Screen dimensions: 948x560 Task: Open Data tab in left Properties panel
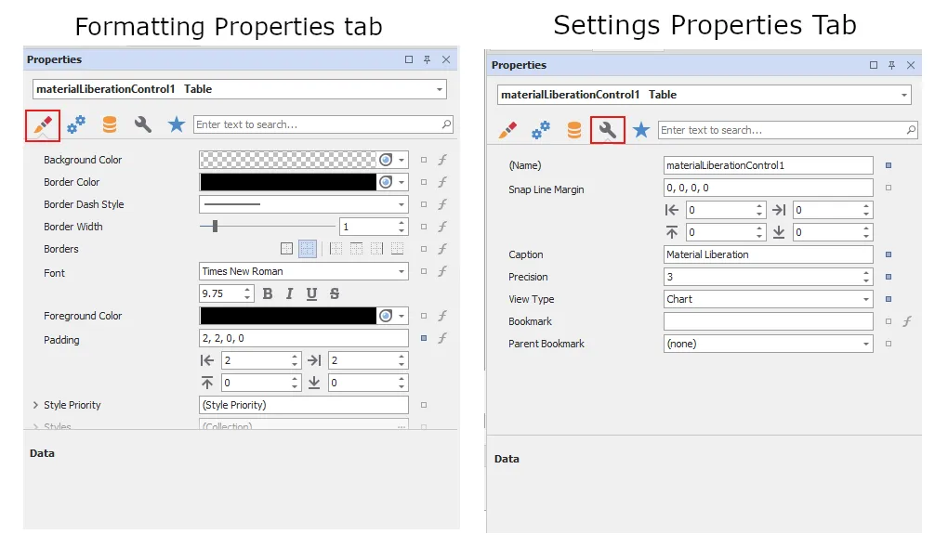pyautogui.click(x=110, y=124)
